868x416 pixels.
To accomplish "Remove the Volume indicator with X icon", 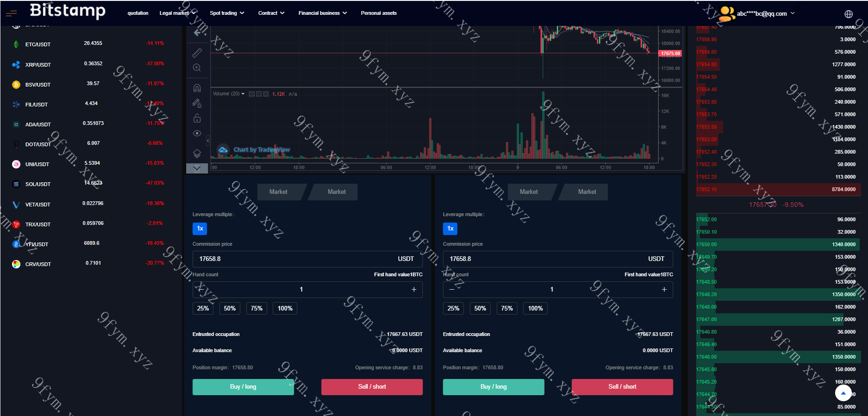I will 266,94.
